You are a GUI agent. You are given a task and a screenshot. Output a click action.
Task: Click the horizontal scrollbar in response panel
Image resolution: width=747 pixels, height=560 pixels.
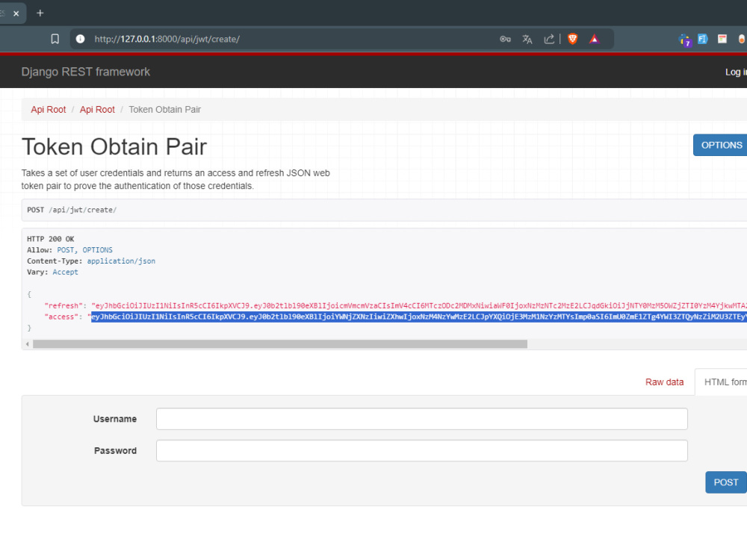point(280,343)
